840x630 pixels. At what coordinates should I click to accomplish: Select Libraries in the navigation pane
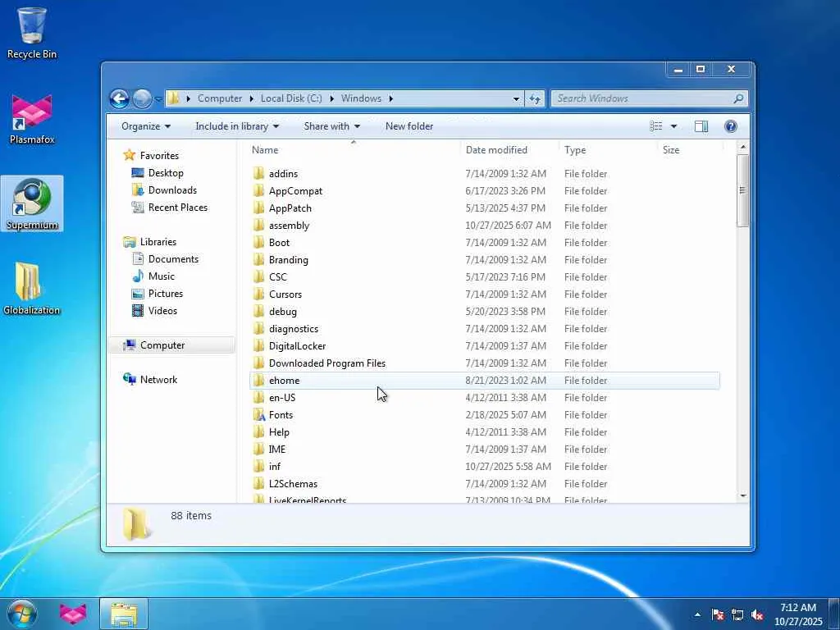click(158, 242)
